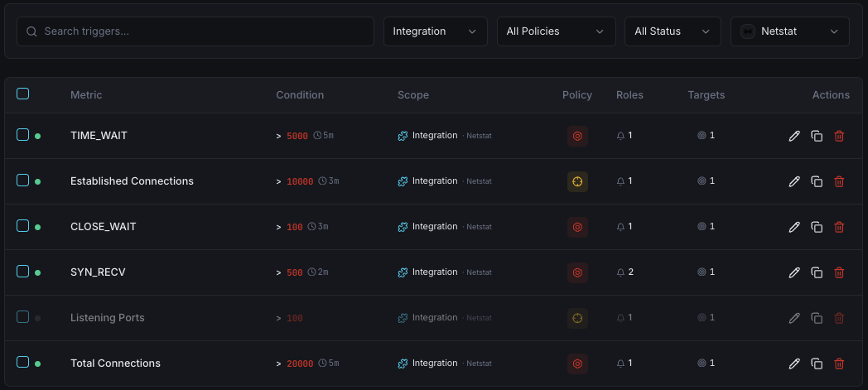The image size is (868, 390).
Task: Click the yellow policy icon for Listening Ports
Action: pyautogui.click(x=577, y=318)
